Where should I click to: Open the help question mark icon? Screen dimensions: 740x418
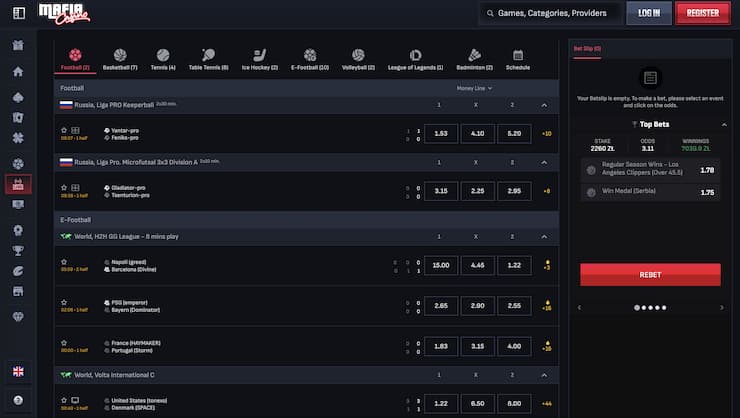point(18,400)
